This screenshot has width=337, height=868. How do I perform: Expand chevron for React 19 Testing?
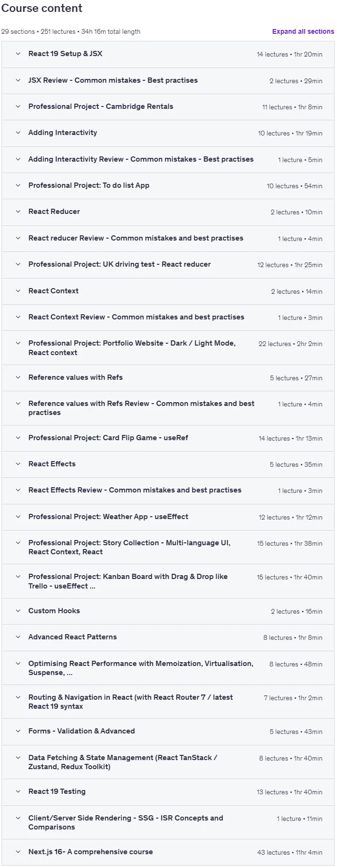point(18,791)
